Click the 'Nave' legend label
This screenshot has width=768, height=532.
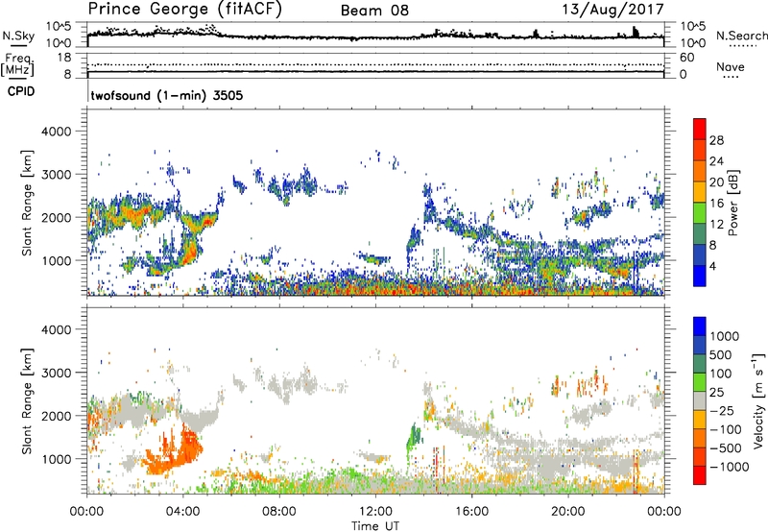click(731, 66)
